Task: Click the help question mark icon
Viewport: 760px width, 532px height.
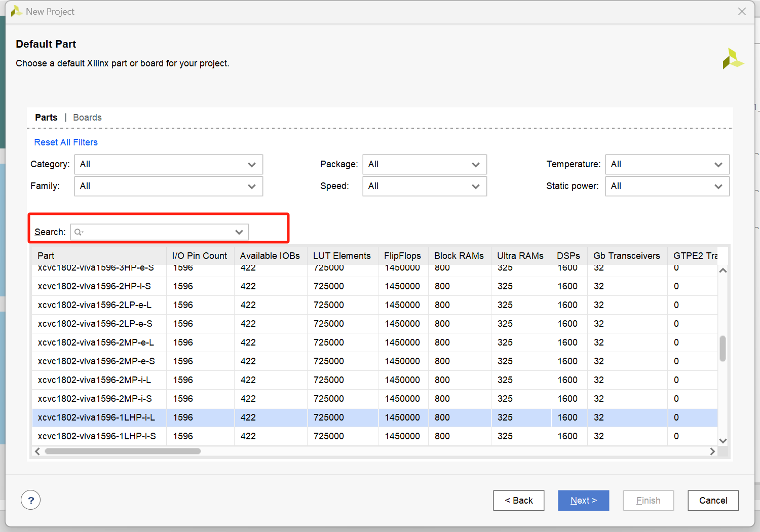Action: pyautogui.click(x=30, y=500)
